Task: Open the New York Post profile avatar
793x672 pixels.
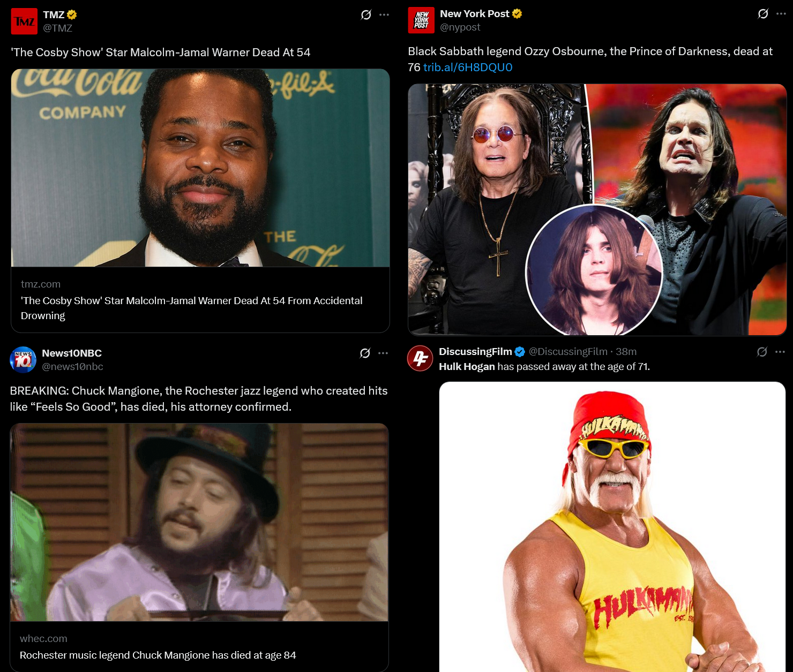Action: tap(421, 20)
